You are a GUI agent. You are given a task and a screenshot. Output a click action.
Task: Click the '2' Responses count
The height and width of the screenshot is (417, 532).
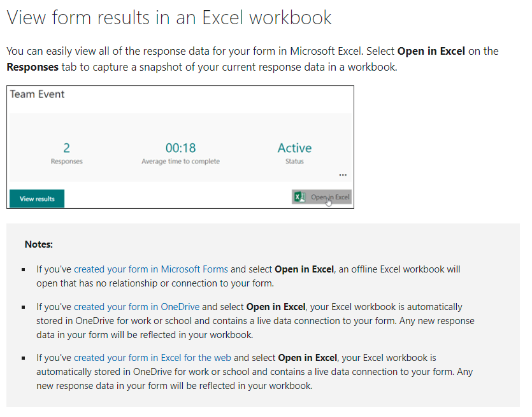[x=66, y=148]
